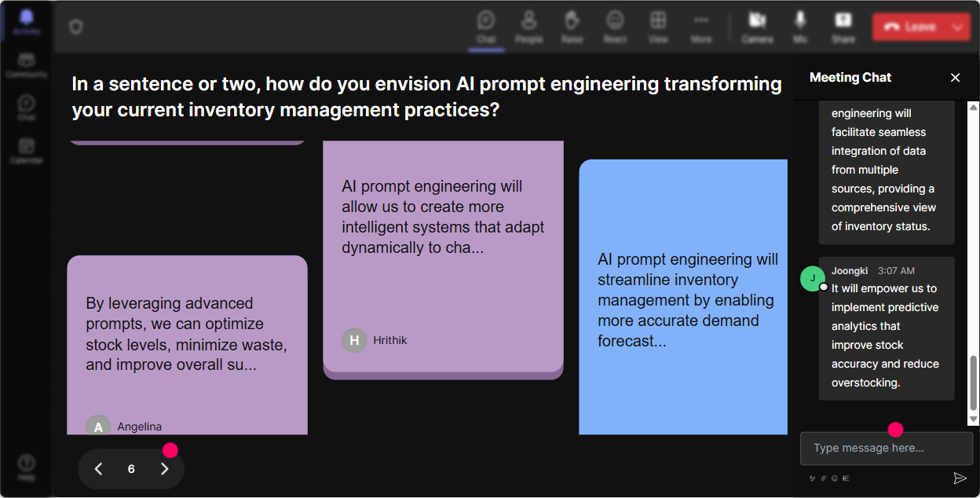Screen dimensions: 980x498
Task: Click the chat scrollbar down arrow
Action: point(974,420)
